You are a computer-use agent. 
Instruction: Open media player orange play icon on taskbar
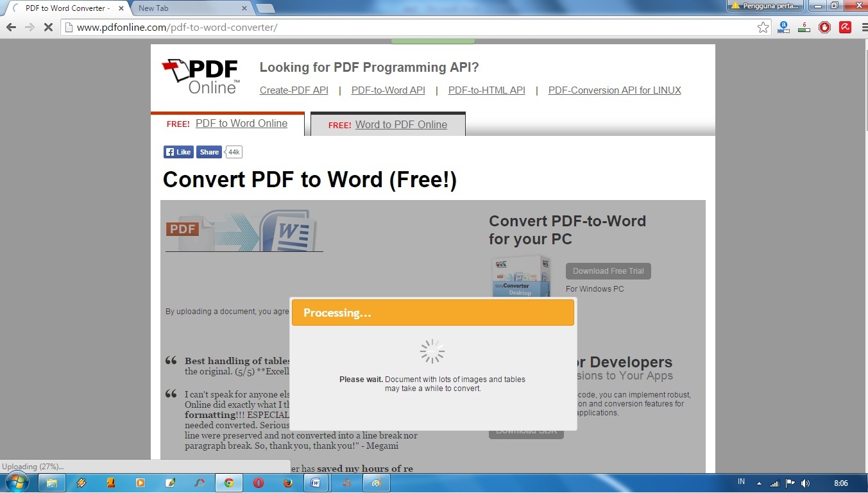point(140,483)
